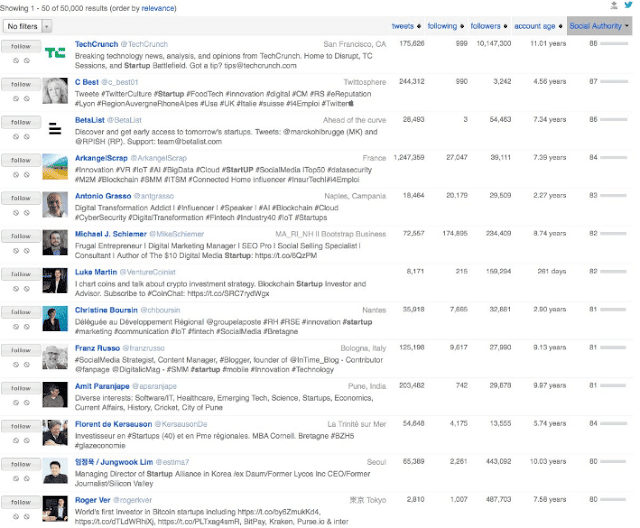Open Christine Boursin name link
The height and width of the screenshot is (528, 640).
click(x=106, y=310)
